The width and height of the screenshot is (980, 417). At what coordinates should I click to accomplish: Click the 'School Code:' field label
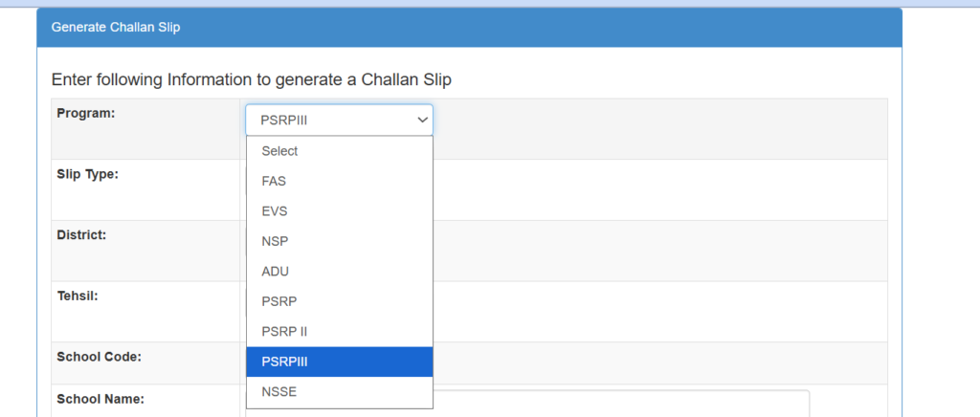[x=100, y=357]
